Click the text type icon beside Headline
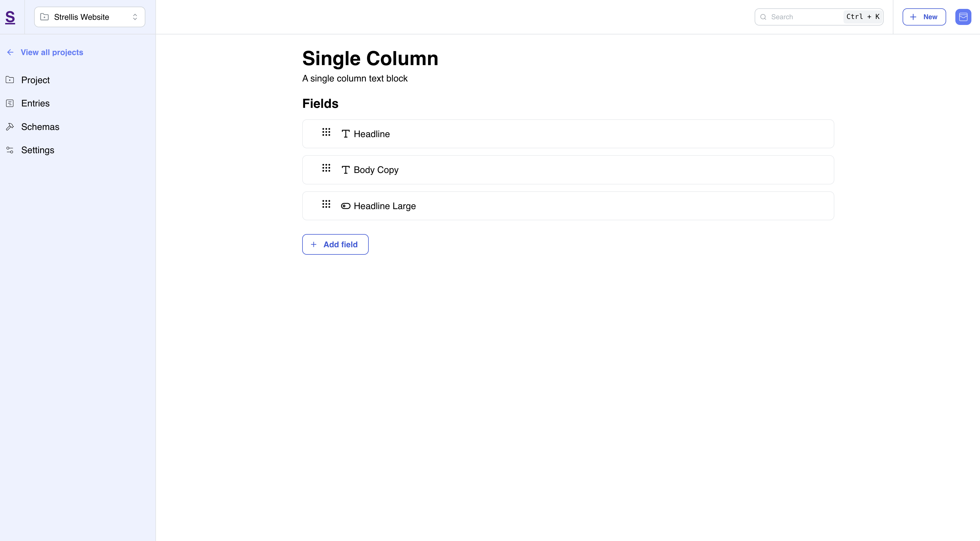Screen dimensions: 980x541 (345, 134)
